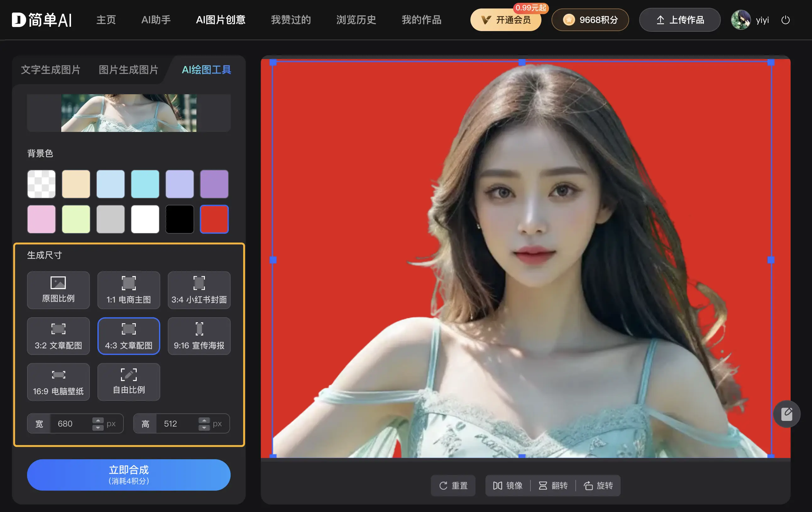Open 我赞过的 in top navigation
Viewport: 812px width, 512px height.
[x=291, y=20]
